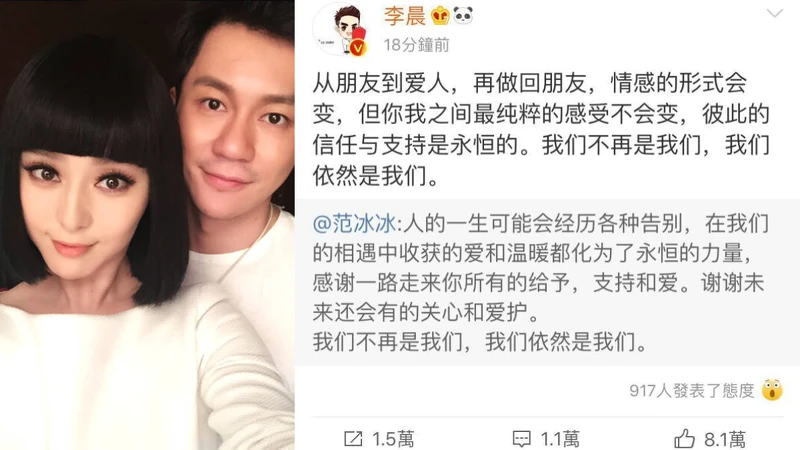The height and width of the screenshot is (450, 800).
Task: Click the panda badge icon
Action: tap(462, 15)
